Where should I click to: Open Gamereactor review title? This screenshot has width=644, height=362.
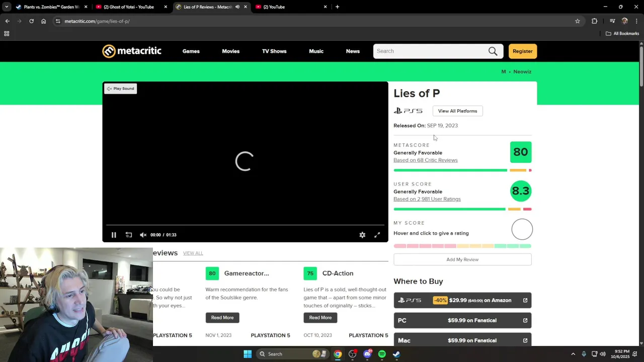(x=247, y=274)
